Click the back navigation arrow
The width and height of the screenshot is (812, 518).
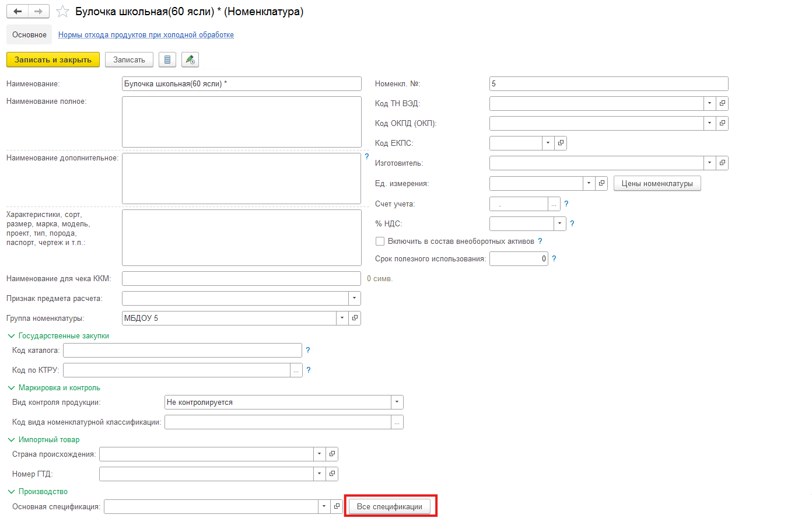coord(17,12)
